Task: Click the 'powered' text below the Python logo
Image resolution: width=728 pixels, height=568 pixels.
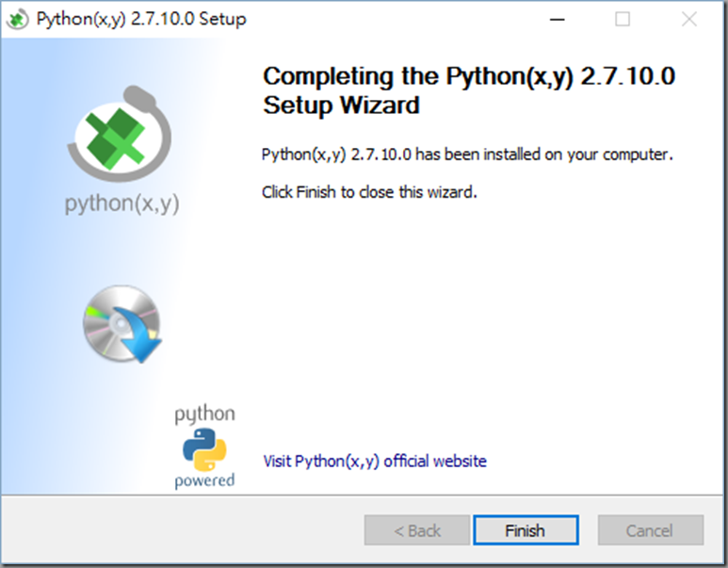Action: tap(204, 480)
